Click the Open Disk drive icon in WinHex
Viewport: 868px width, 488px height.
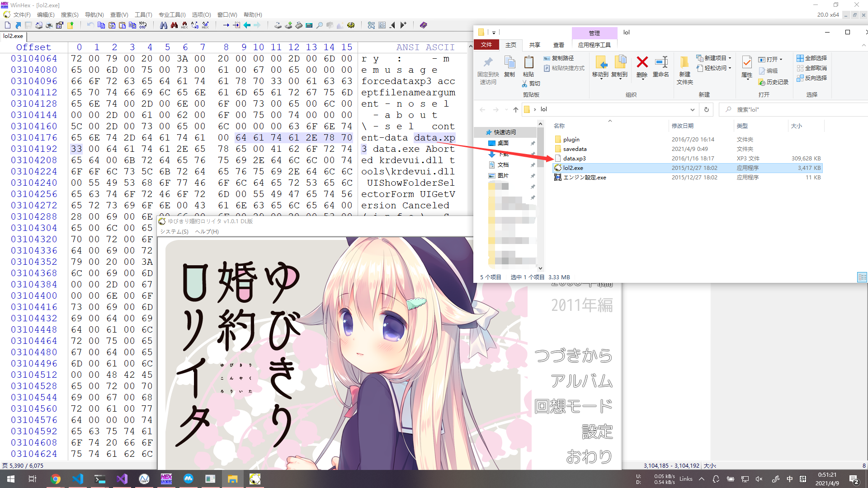(278, 25)
